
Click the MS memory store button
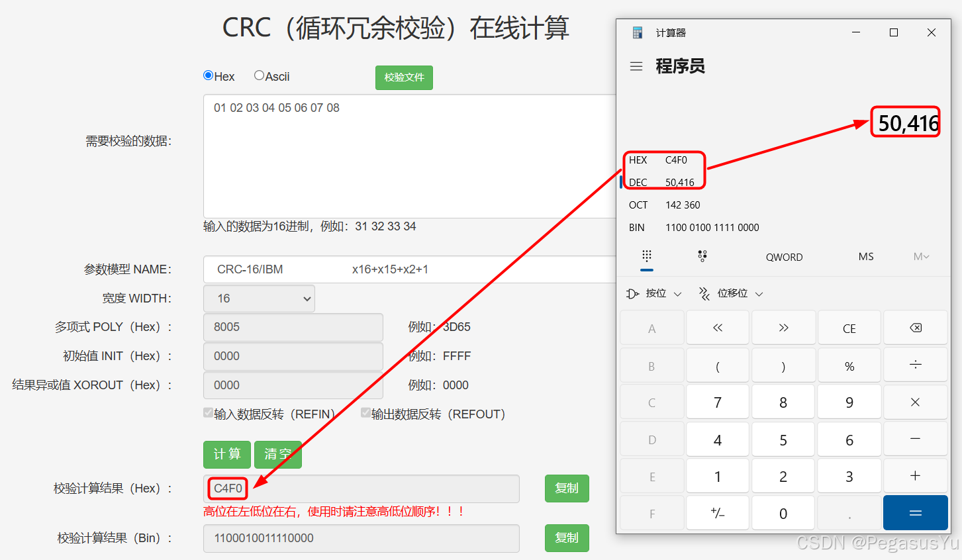pyautogui.click(x=866, y=257)
